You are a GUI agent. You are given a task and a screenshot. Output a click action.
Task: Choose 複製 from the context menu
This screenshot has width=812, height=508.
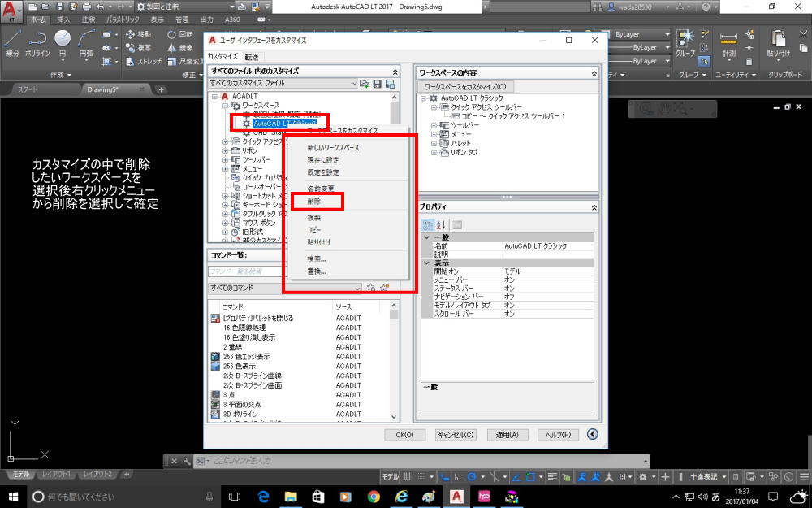tap(314, 218)
